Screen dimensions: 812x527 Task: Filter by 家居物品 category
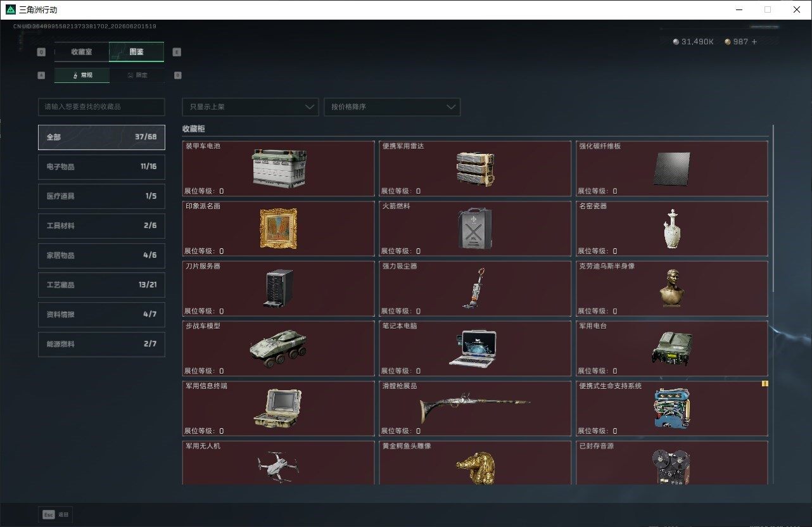pyautogui.click(x=101, y=255)
